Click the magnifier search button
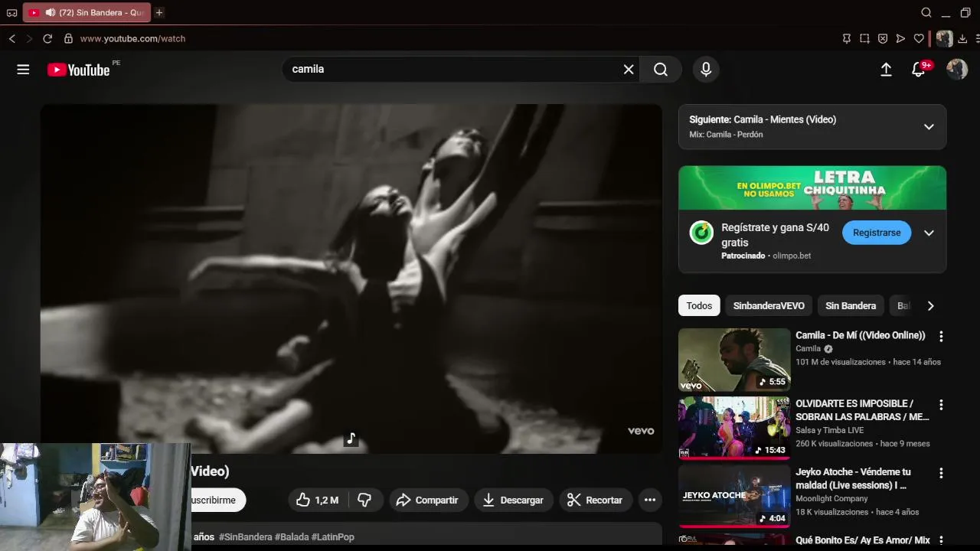Image resolution: width=980 pixels, height=551 pixels. tap(661, 70)
